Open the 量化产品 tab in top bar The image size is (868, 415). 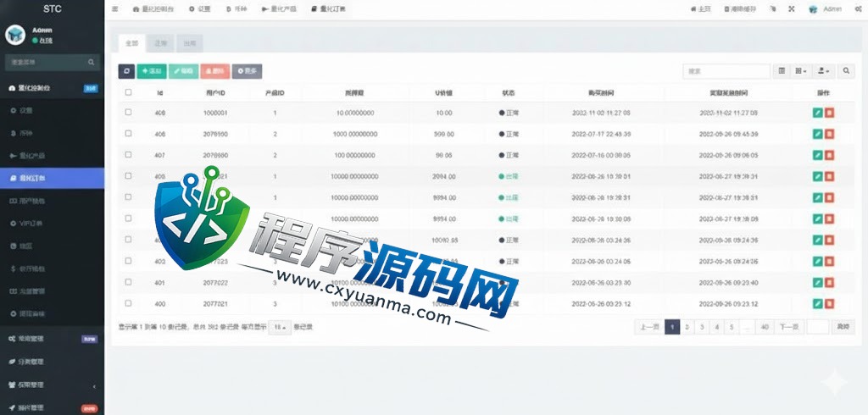[280, 8]
